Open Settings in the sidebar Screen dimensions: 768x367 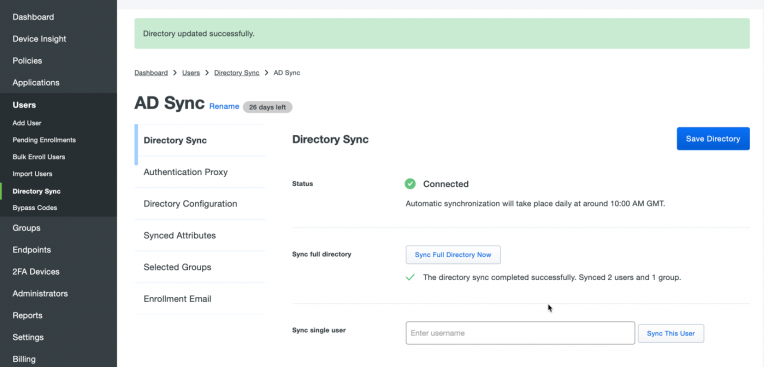point(28,337)
